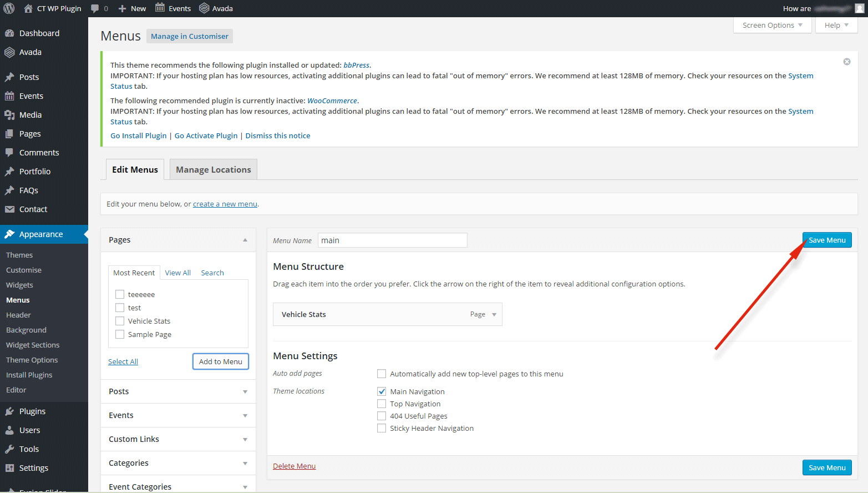This screenshot has width=868, height=493.
Task: Open the Screen Options dropdown
Action: (772, 26)
